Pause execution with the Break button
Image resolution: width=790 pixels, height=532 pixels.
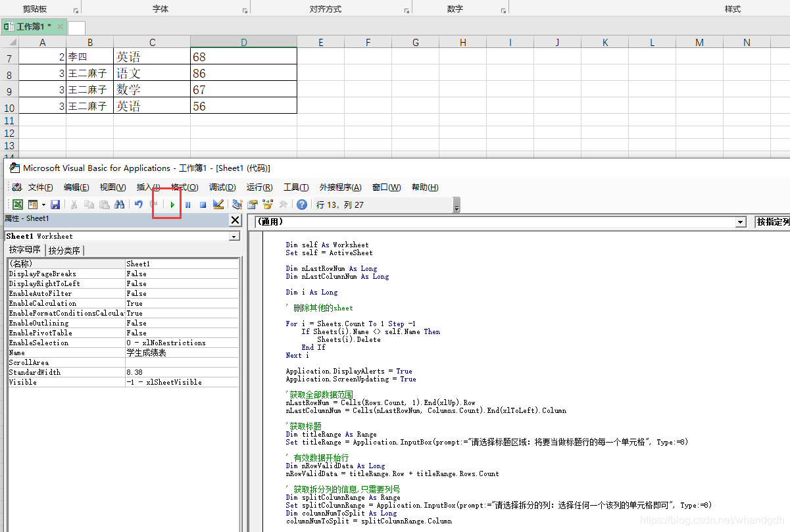click(x=187, y=205)
